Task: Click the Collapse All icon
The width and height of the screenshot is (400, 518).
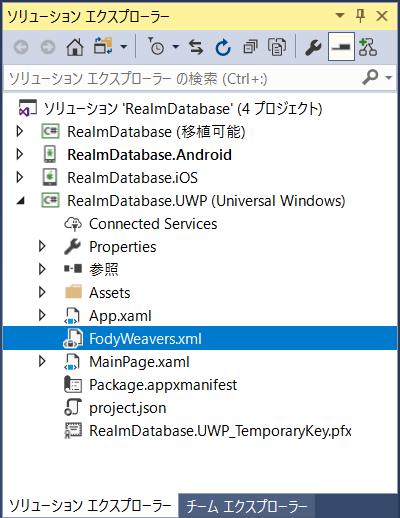Action: [250, 47]
